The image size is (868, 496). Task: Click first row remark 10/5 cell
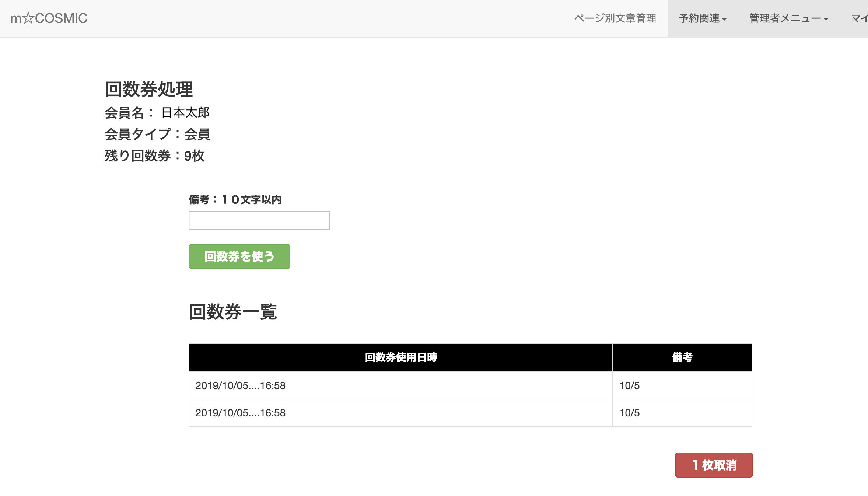(629, 385)
